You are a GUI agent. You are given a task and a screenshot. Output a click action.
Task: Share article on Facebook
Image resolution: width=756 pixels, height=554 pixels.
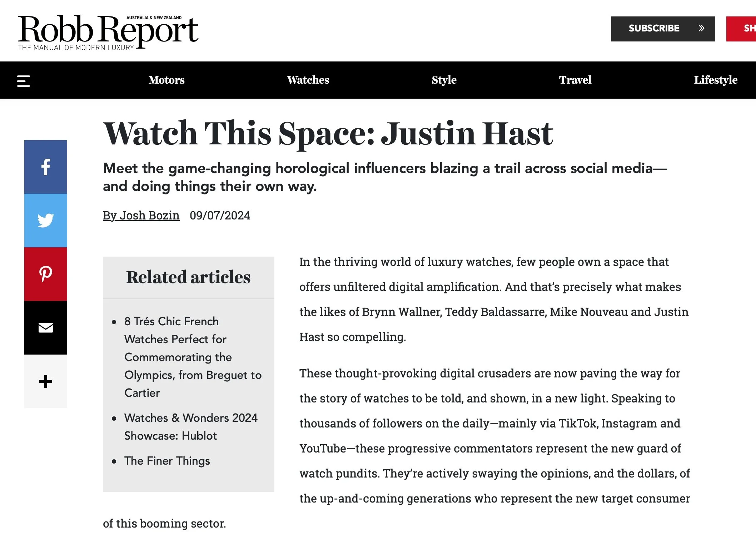pyautogui.click(x=45, y=167)
